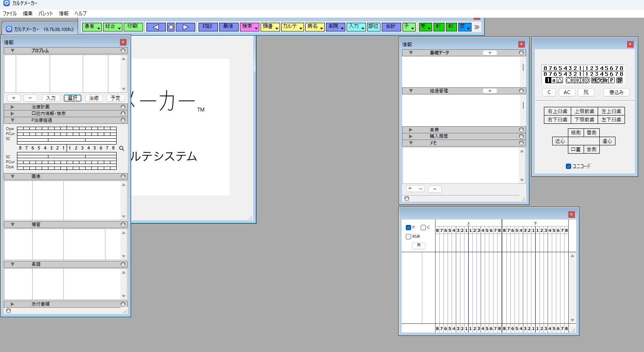This screenshot has width=644, height=352.
Task: Enable the 経過 checkbox
Action: point(408,236)
